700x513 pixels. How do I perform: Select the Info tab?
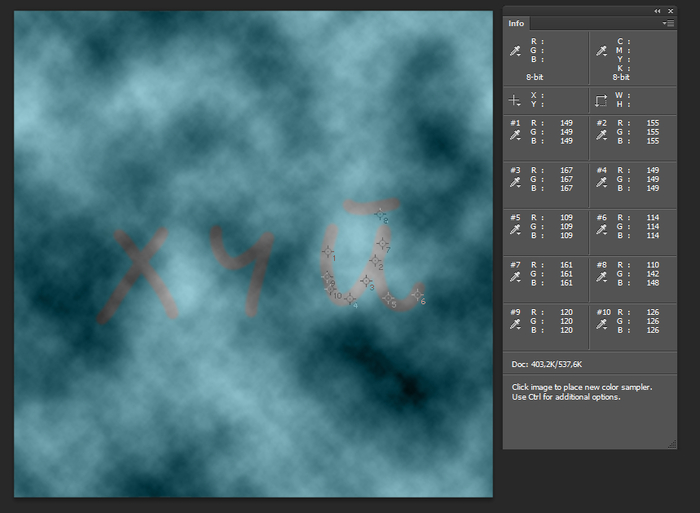(517, 23)
